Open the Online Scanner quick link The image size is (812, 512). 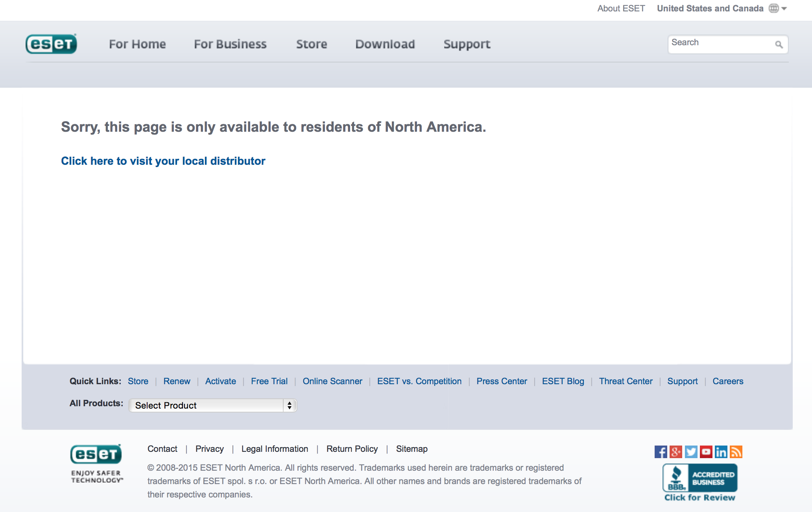tap(332, 381)
